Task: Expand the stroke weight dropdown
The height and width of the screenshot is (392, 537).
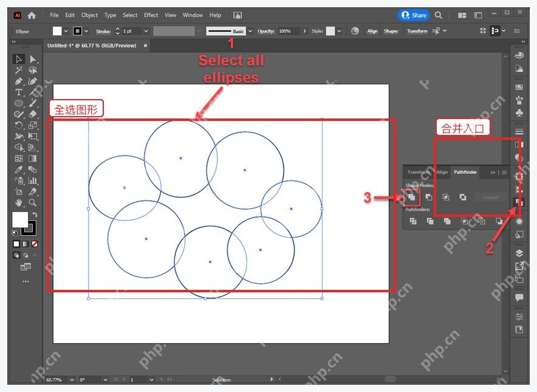Action: coord(146,31)
